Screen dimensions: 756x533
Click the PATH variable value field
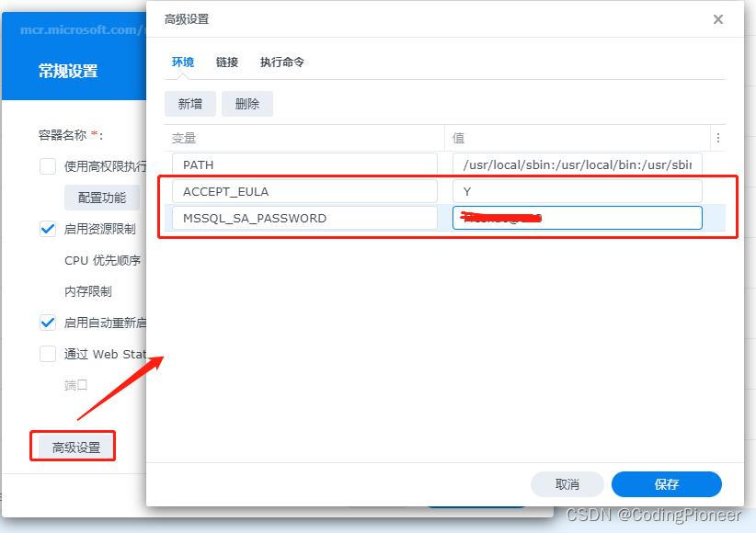578,163
